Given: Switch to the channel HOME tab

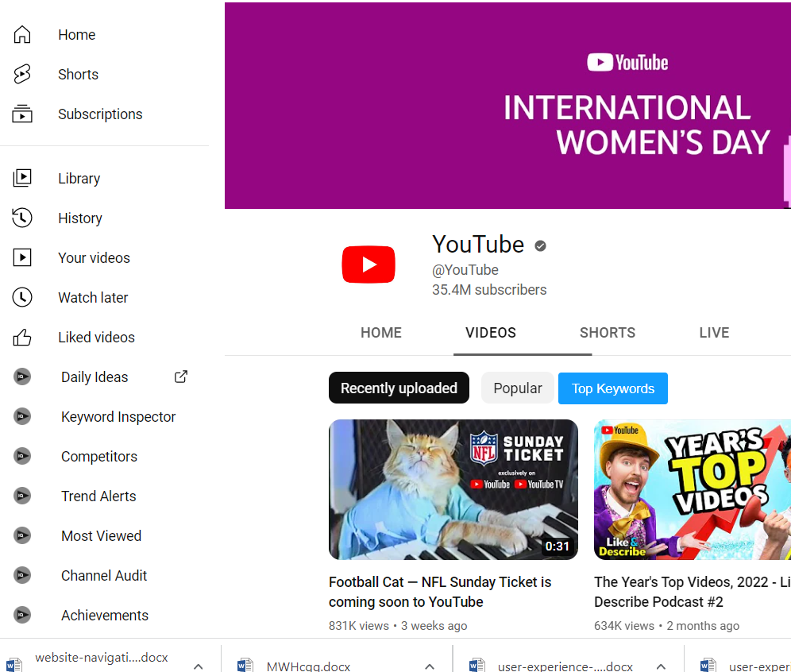Looking at the screenshot, I should (x=381, y=333).
